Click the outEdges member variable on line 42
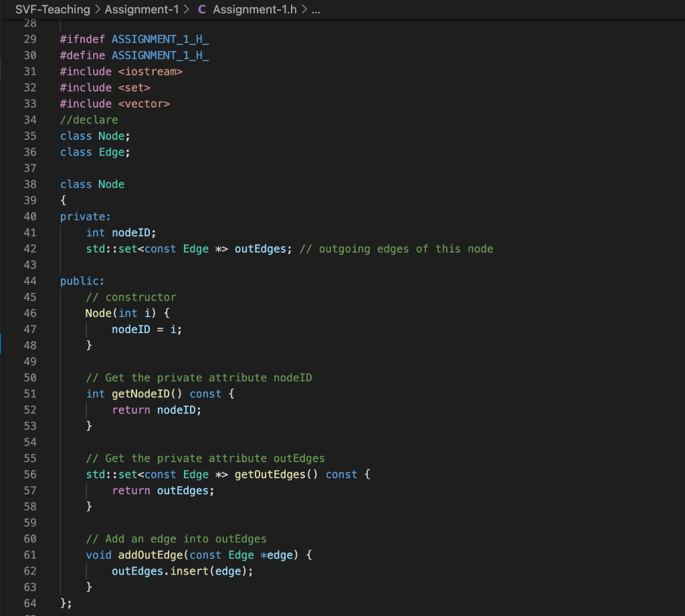The image size is (685, 616). pos(262,248)
